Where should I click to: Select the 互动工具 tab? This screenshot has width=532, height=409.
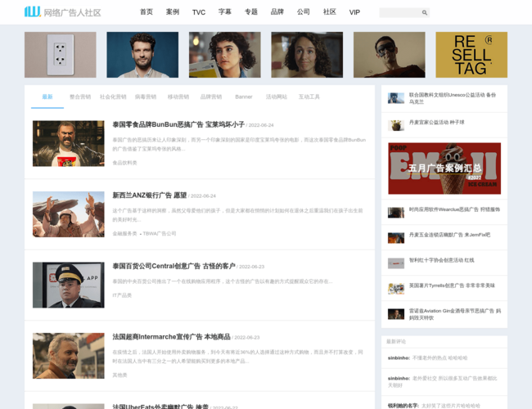click(309, 97)
